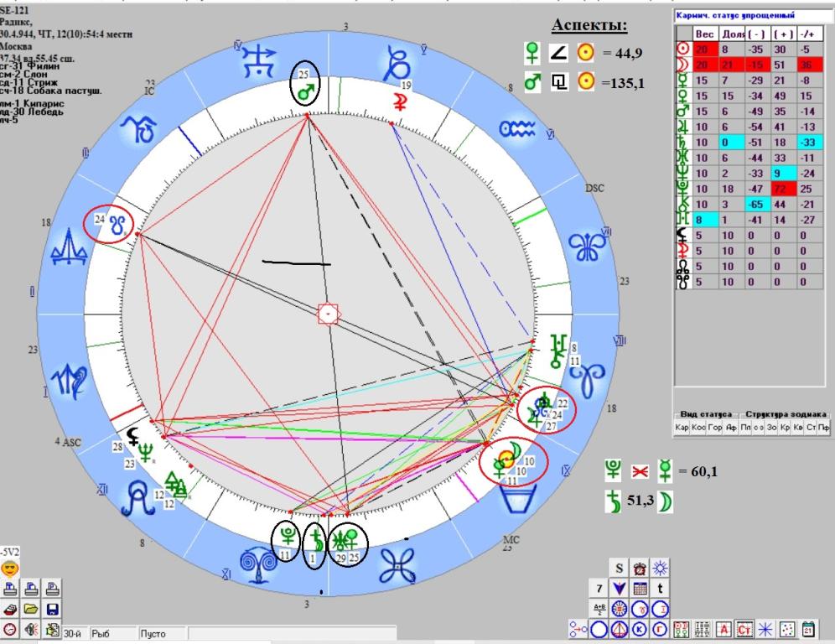835x644 pixels.
Task: Select the Кар status type tab
Action: pyautogui.click(x=682, y=428)
